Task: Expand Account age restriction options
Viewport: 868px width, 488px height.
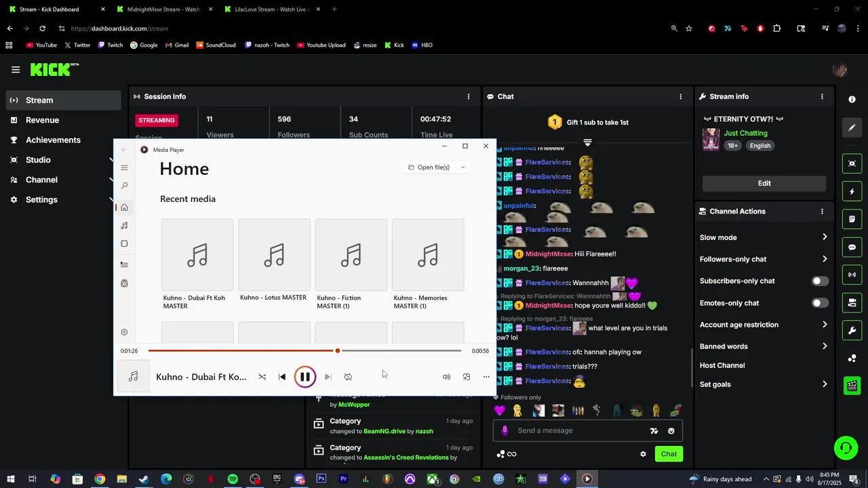Action: pos(825,325)
